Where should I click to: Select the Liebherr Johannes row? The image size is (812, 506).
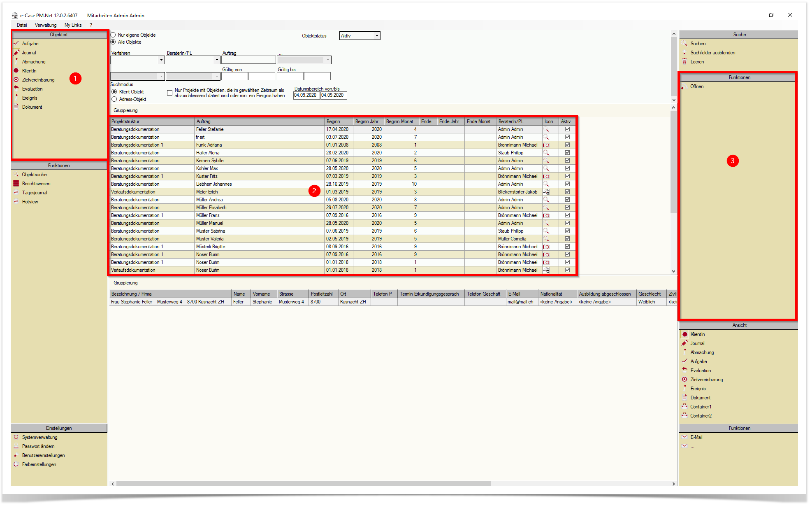(342, 184)
